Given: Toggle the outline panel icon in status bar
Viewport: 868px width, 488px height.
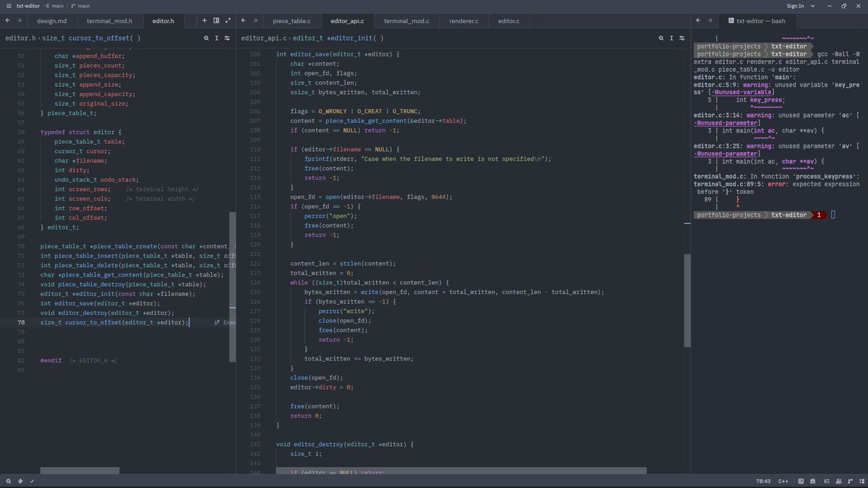Looking at the screenshot, I should (826, 481).
